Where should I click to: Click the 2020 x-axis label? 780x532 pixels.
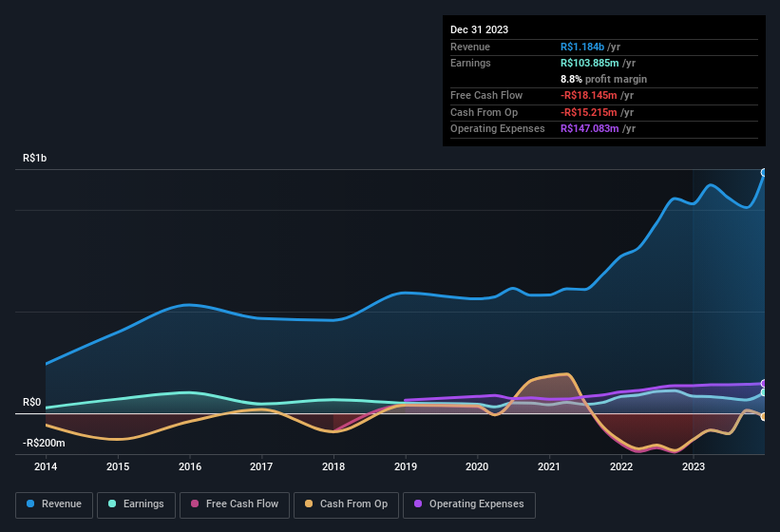[477, 466]
